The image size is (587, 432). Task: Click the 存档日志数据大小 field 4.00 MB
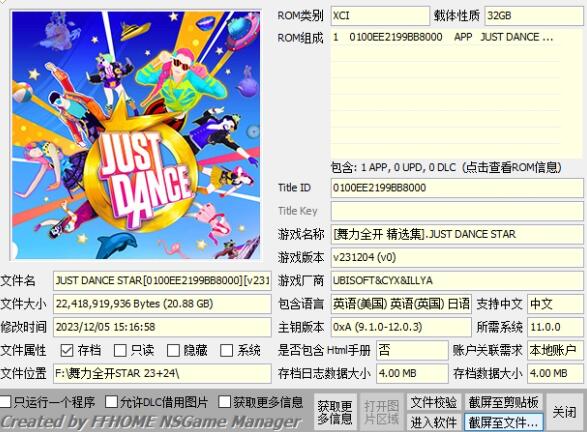point(412,374)
